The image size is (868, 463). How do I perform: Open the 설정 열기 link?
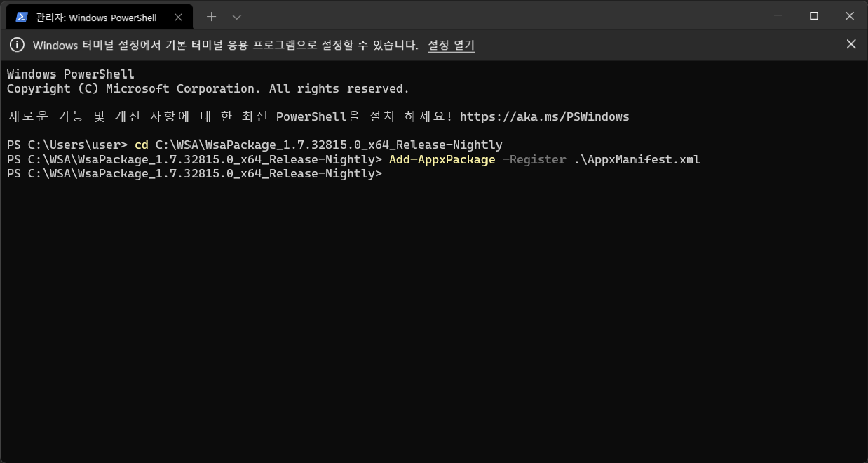(x=451, y=45)
